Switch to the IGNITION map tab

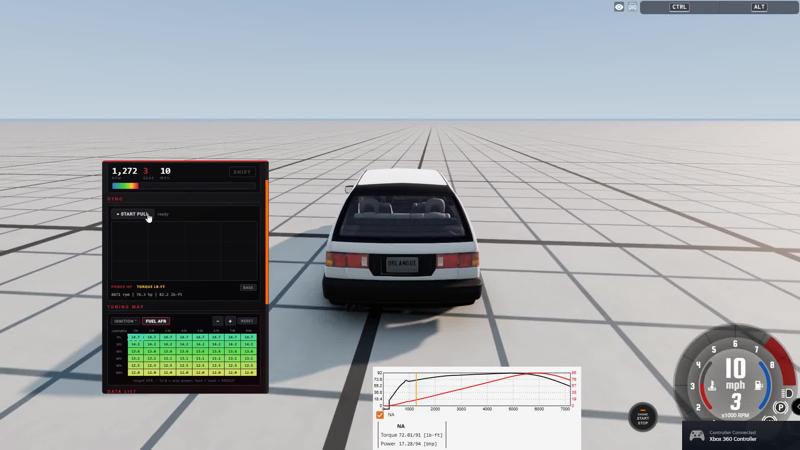pyautogui.click(x=125, y=321)
